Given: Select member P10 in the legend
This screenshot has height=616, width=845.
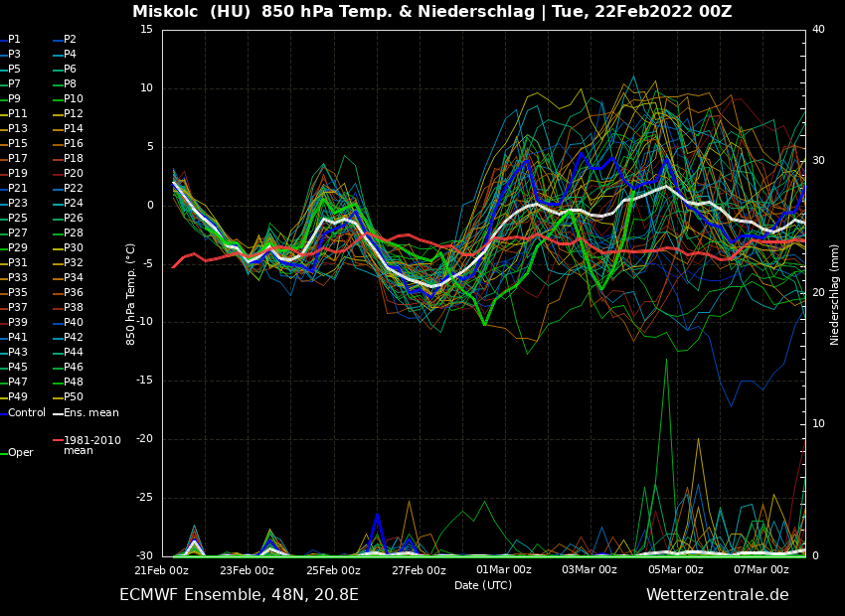Looking at the screenshot, I should coord(74,99).
